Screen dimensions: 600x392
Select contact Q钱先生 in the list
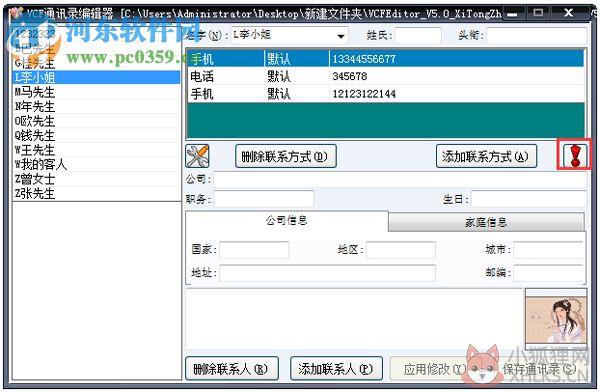(96, 135)
